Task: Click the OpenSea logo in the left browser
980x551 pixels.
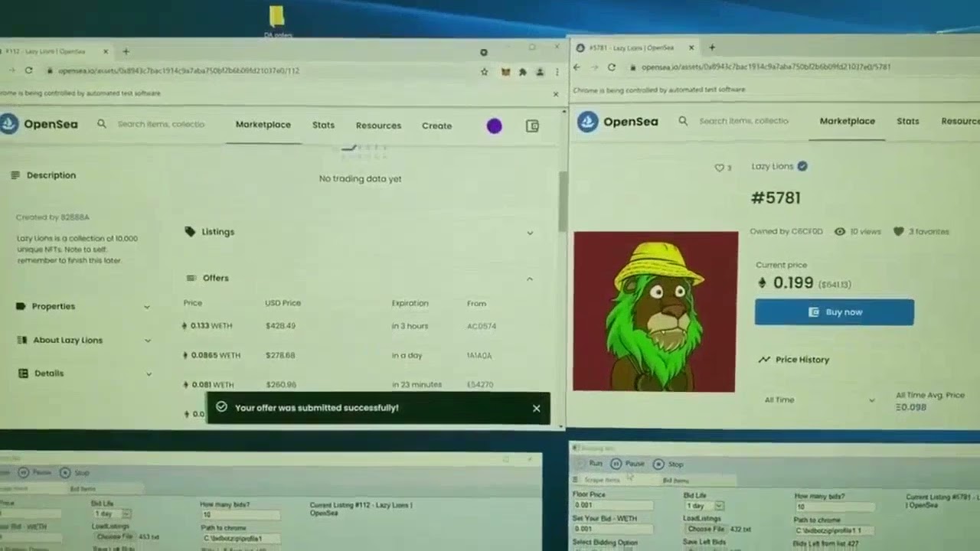Action: [x=39, y=124]
